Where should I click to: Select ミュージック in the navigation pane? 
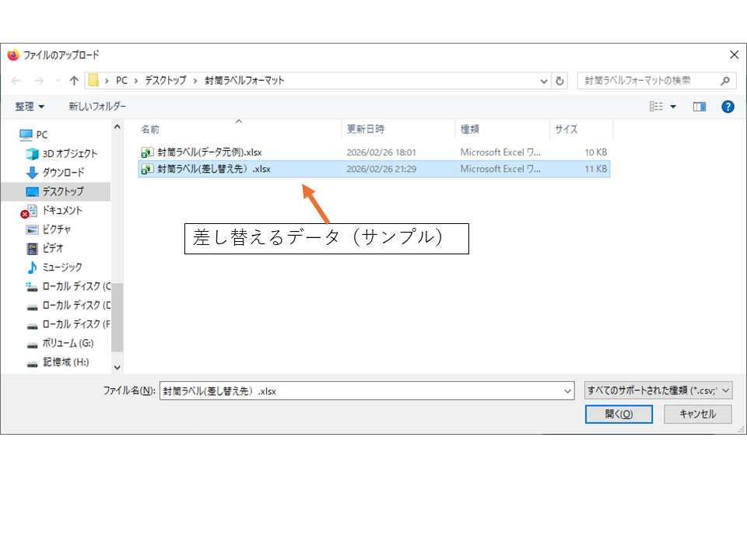(62, 267)
